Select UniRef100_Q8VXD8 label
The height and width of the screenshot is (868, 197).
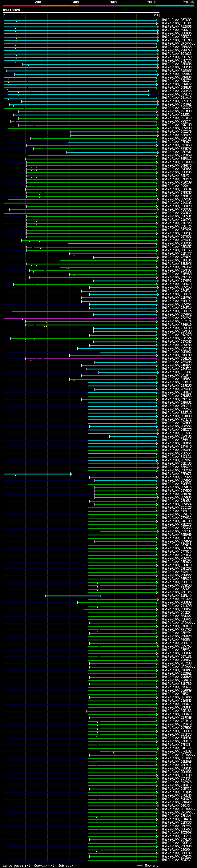pos(177,128)
